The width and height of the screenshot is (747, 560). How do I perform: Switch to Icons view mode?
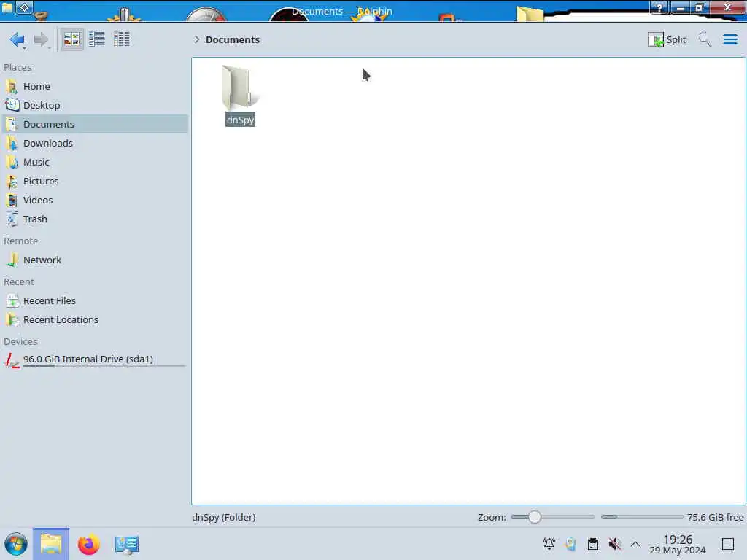pyautogui.click(x=71, y=39)
